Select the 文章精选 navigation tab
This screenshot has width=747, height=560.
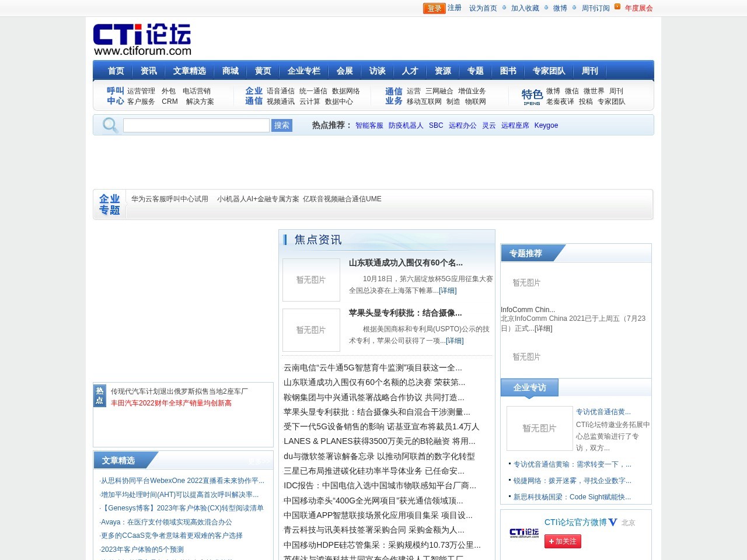pyautogui.click(x=190, y=71)
